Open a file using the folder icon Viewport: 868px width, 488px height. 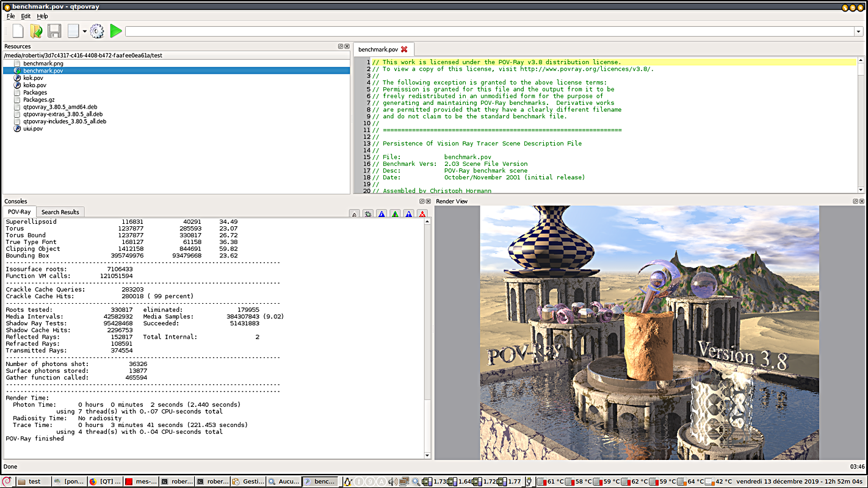37,31
